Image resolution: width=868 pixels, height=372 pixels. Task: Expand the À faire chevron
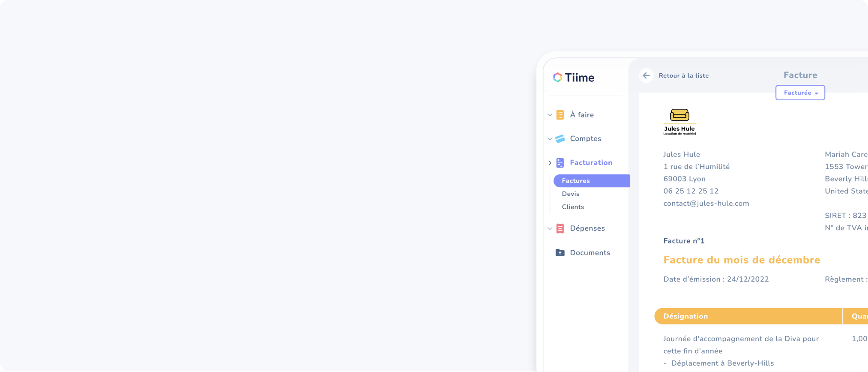tap(550, 115)
